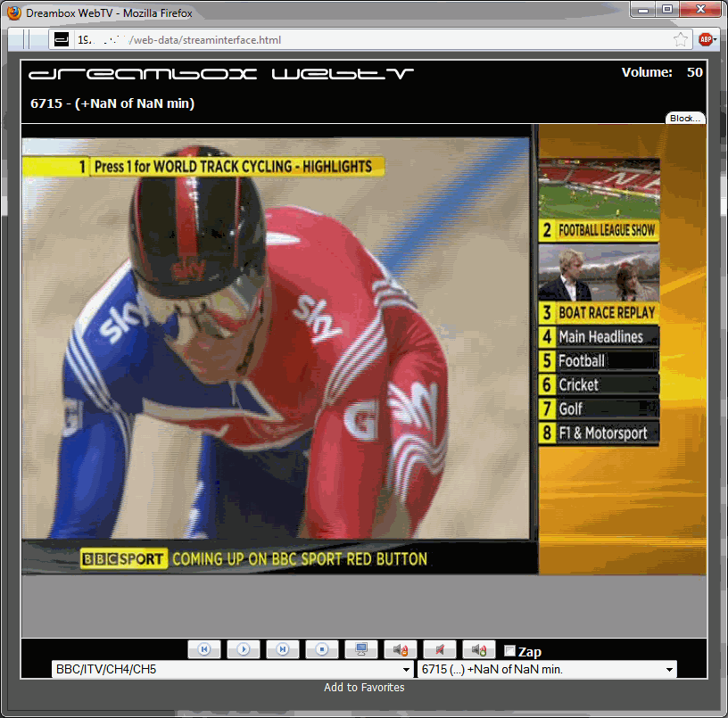Click the Volume: 50 readout
This screenshot has height=718, width=728.
(x=662, y=72)
